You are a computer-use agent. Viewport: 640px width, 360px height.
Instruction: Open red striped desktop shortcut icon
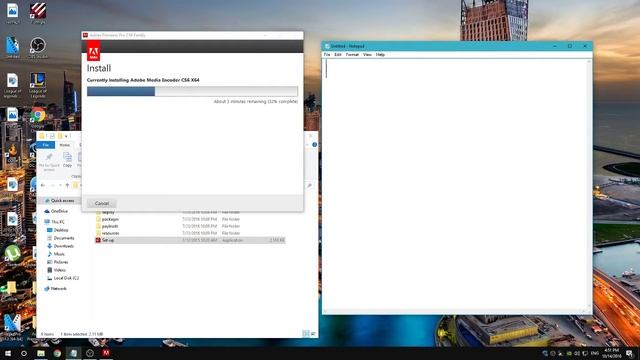38,12
